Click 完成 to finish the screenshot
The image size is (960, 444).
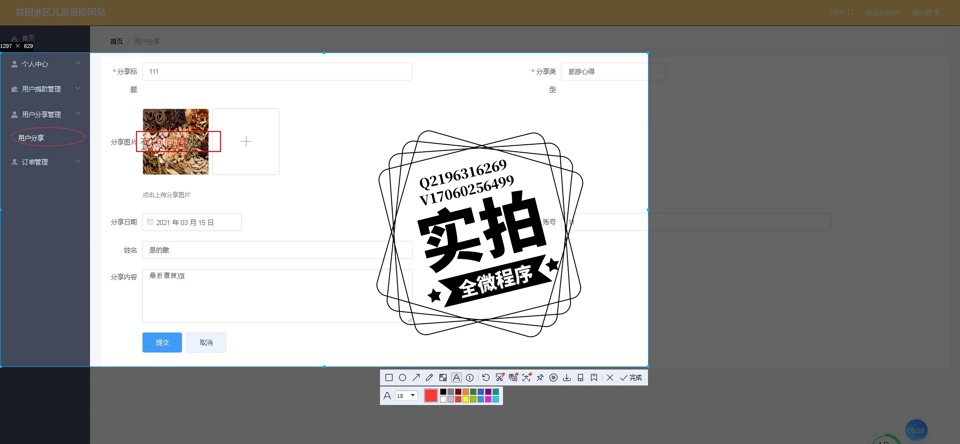click(631, 378)
